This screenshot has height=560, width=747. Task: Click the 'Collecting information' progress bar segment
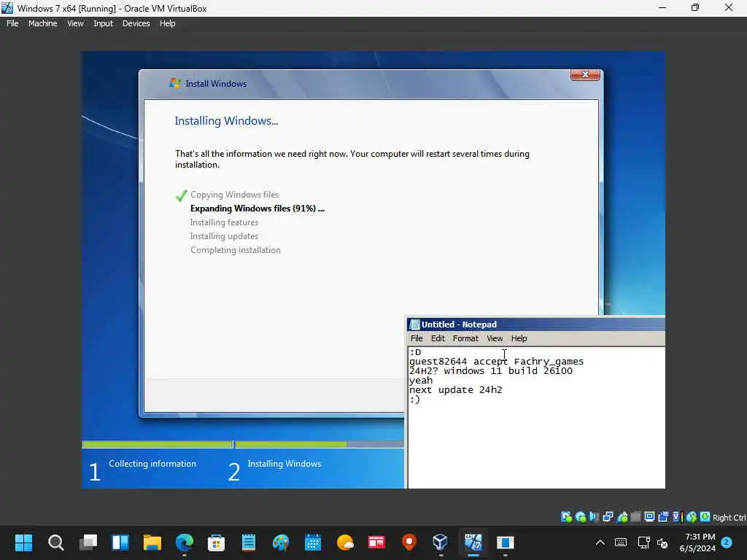[157, 444]
